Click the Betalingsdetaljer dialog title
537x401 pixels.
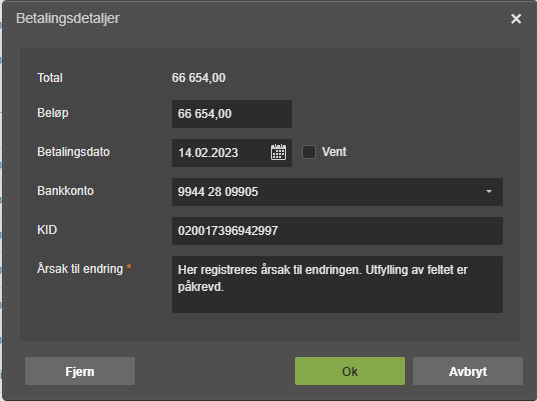click(x=68, y=18)
